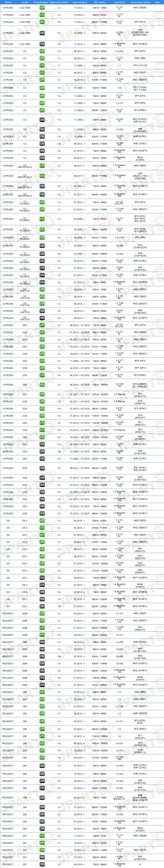
Task: Click the ON icon in C-Elysee BHY (DV6FD) row
Action: pyautogui.click(x=42, y=44)
